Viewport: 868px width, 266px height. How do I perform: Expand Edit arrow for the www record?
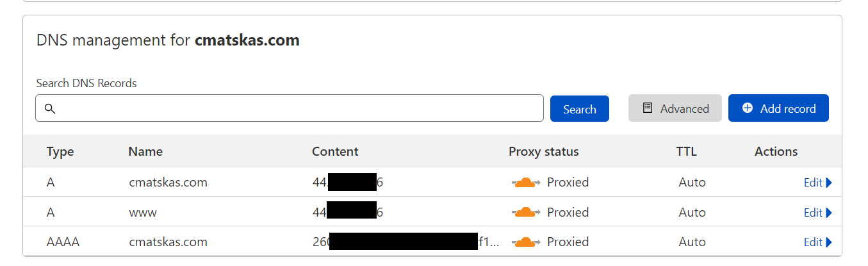pyautogui.click(x=829, y=212)
